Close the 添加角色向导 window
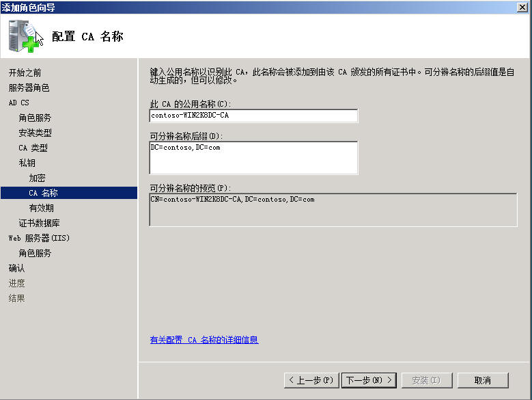The height and width of the screenshot is (400, 532). tap(522, 7)
